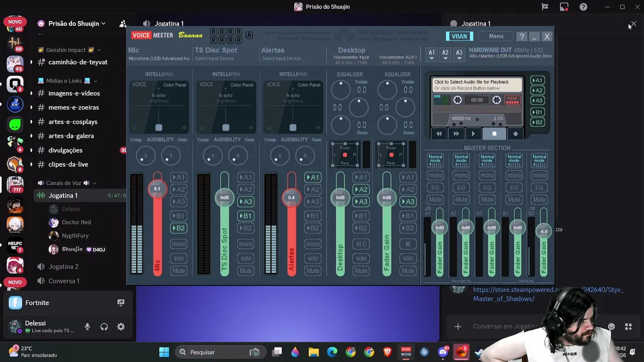Screen dimensions: 644x362
Task: Click the Mic fader knob at 8.1
Action: pyautogui.click(x=157, y=189)
